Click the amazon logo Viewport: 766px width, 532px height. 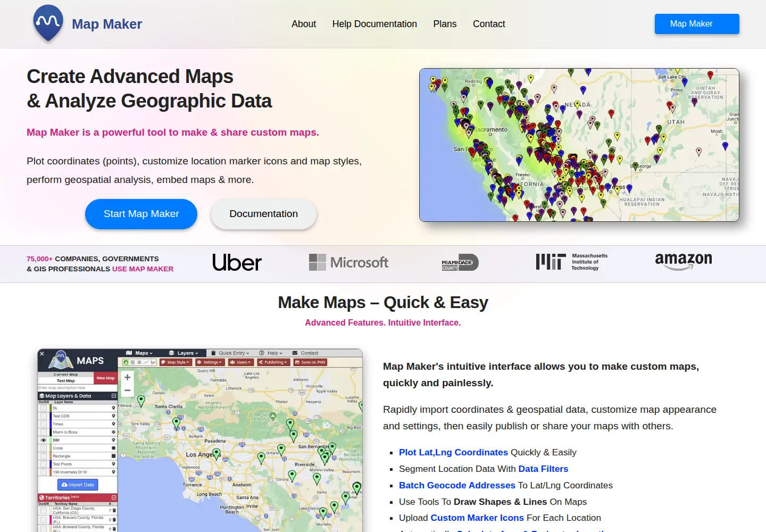coord(684,261)
